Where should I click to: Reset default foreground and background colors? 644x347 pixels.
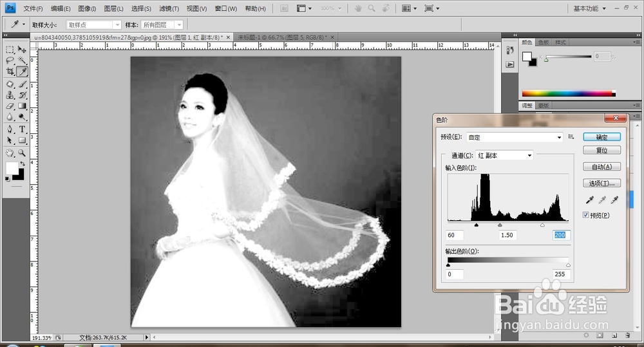(x=7, y=179)
